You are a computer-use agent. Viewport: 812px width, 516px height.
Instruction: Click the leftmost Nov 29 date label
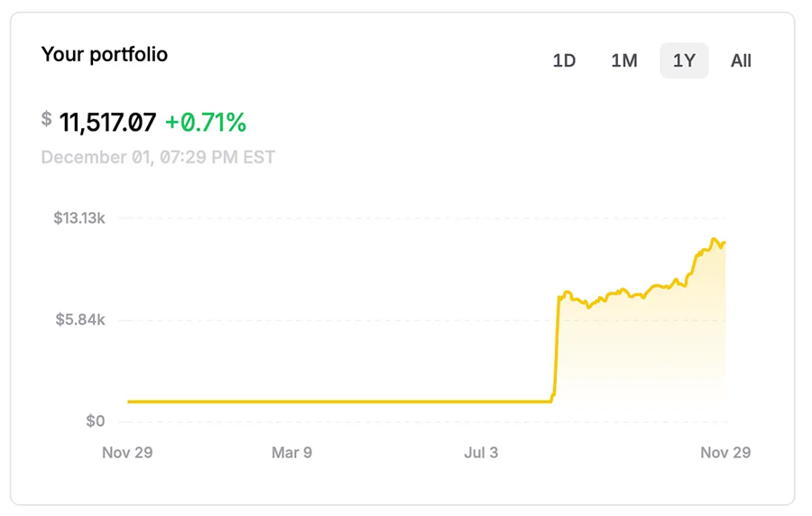pyautogui.click(x=127, y=452)
